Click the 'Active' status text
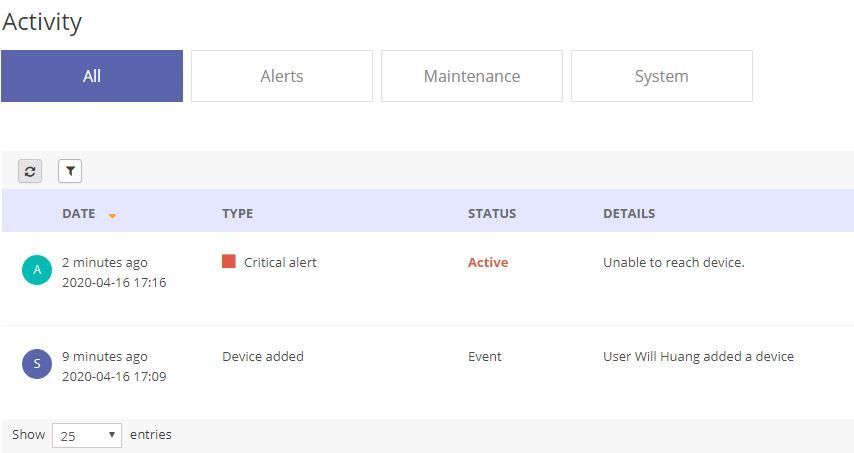This screenshot has height=453, width=854. click(x=488, y=262)
